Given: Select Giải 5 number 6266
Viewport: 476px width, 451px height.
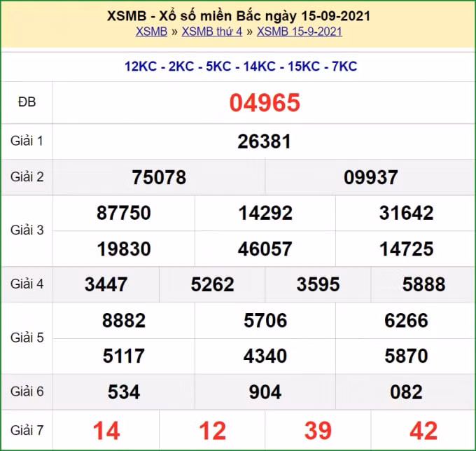Looking at the screenshot, I should point(406,321).
